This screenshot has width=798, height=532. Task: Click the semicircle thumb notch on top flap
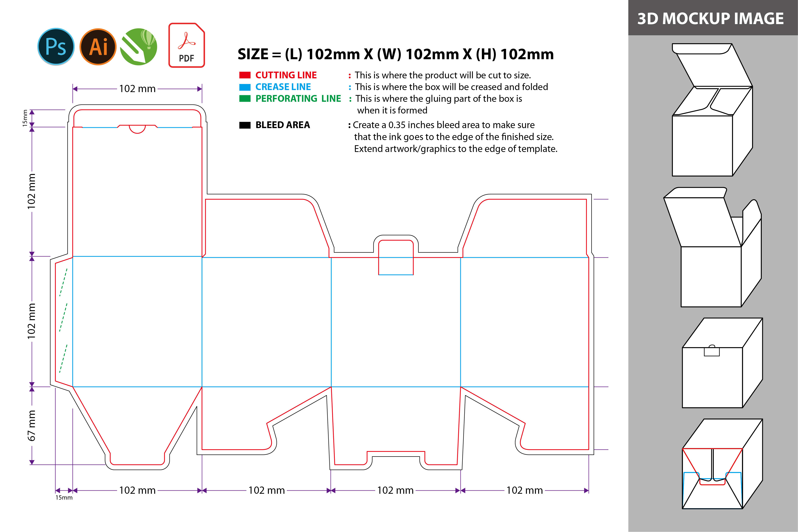(137, 129)
